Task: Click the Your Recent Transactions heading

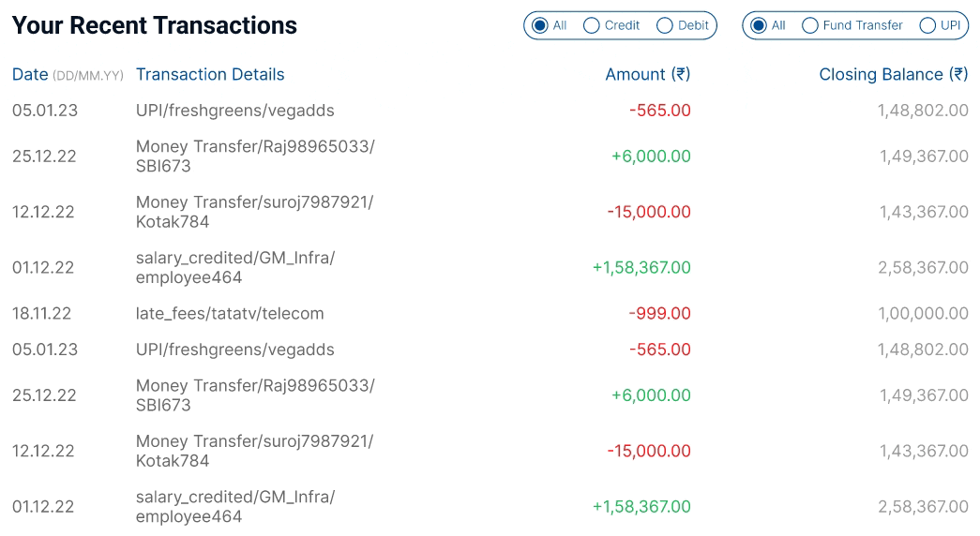Action: [155, 25]
